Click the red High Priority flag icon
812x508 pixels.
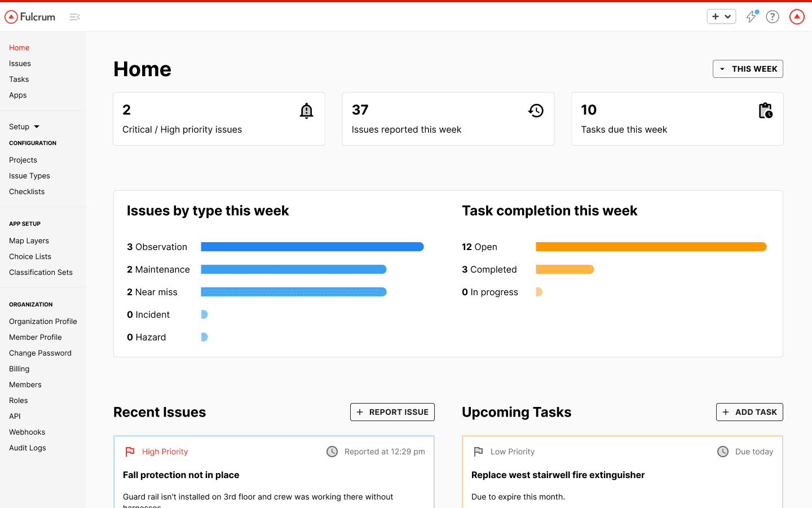(130, 452)
